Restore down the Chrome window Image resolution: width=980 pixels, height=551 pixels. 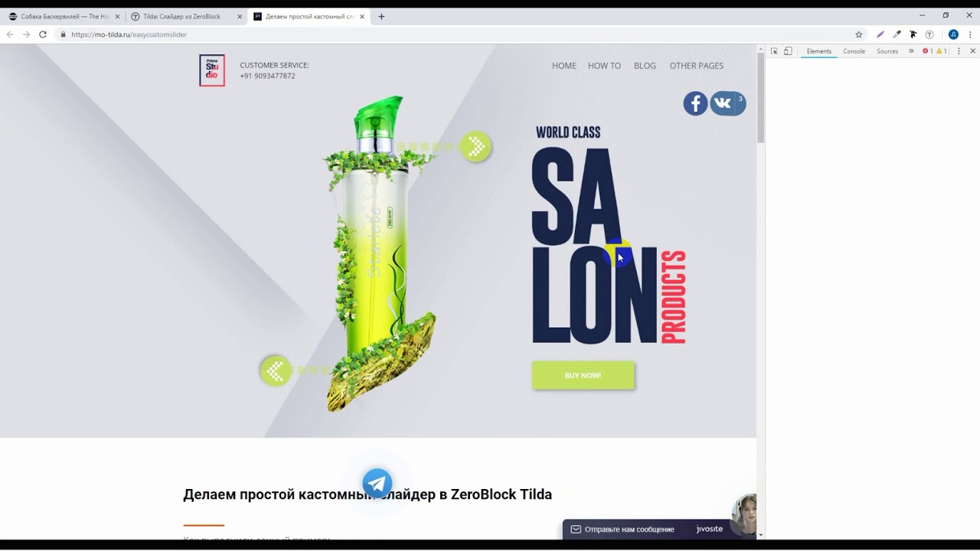tap(946, 15)
